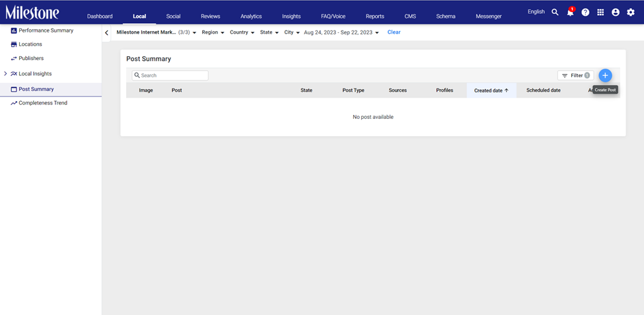Viewport: 644px width, 315px height.
Task: Click the Completeness Trend line icon
Action: (14, 103)
